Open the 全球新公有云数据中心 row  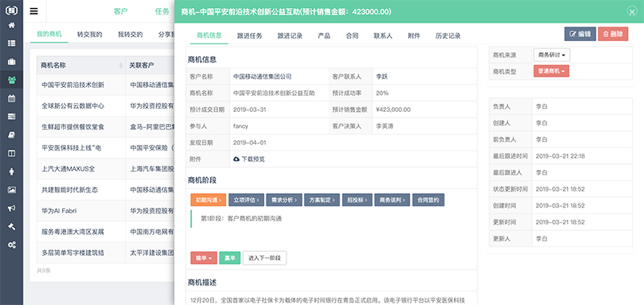pyautogui.click(x=72, y=106)
